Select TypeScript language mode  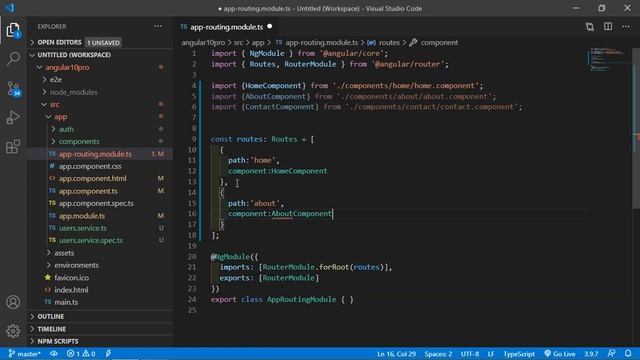(519, 354)
